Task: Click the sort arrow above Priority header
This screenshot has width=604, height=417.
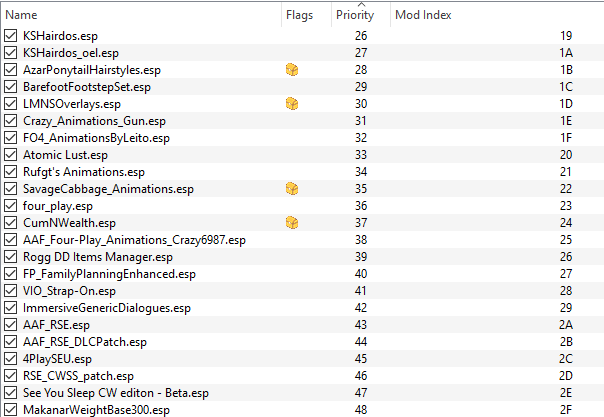Action: [x=361, y=4]
